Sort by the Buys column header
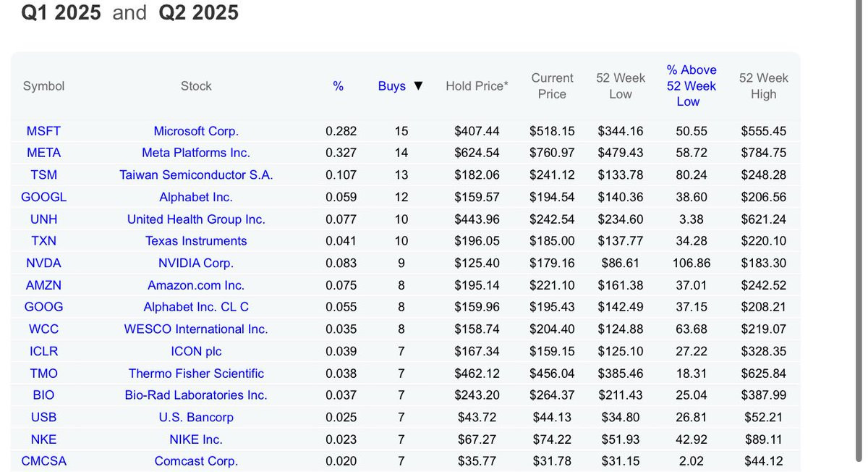The height and width of the screenshot is (472, 868). 392,86
